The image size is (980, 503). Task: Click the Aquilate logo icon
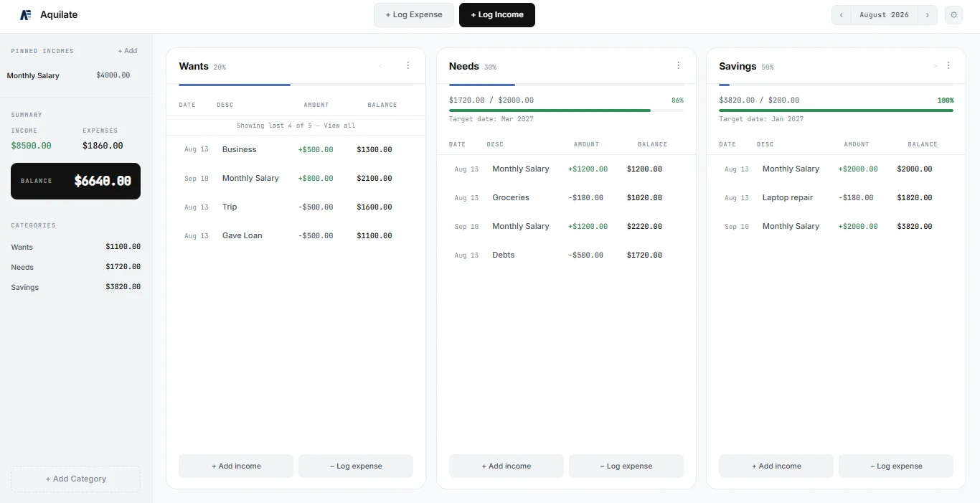(25, 14)
